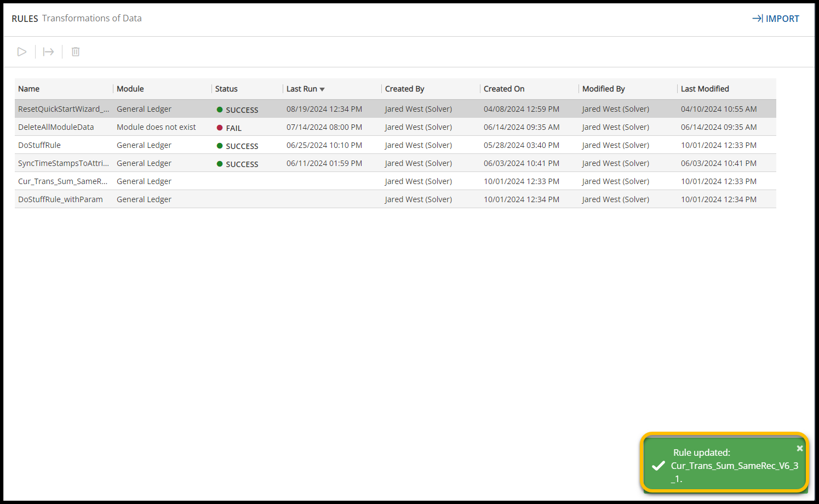
Task: Click the Import button
Action: [x=776, y=19]
